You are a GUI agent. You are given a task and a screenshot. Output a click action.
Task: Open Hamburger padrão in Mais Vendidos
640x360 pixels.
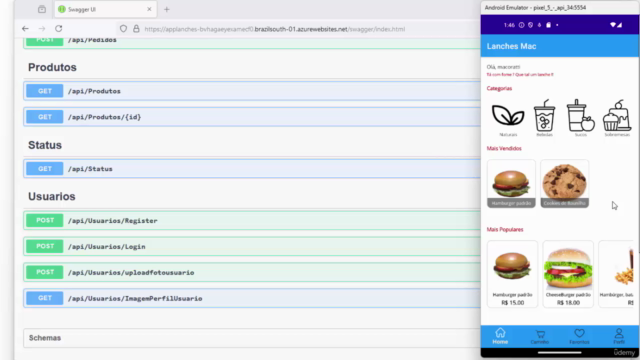point(511,184)
